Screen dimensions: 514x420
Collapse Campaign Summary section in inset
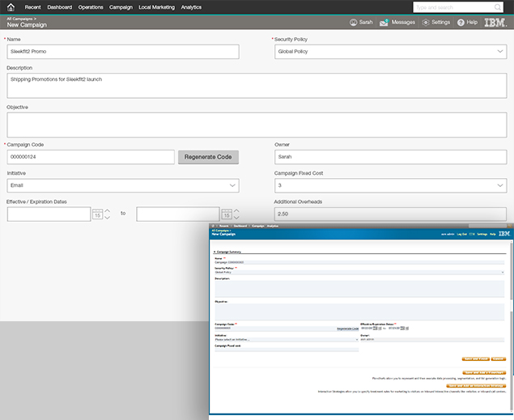click(215, 252)
